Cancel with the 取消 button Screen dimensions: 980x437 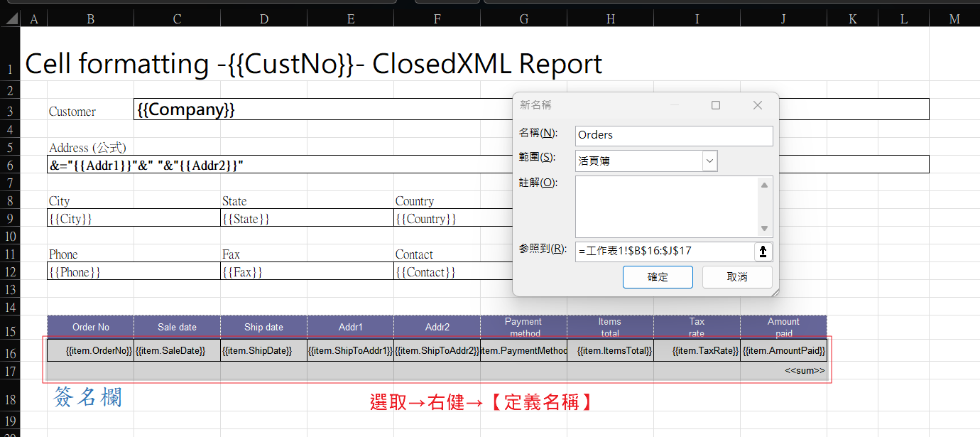point(737,277)
